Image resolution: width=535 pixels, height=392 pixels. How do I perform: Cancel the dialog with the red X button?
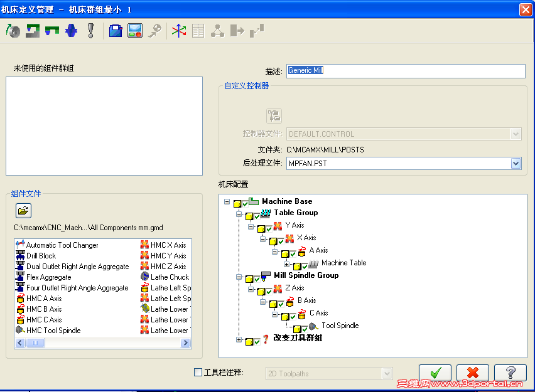coord(473,373)
